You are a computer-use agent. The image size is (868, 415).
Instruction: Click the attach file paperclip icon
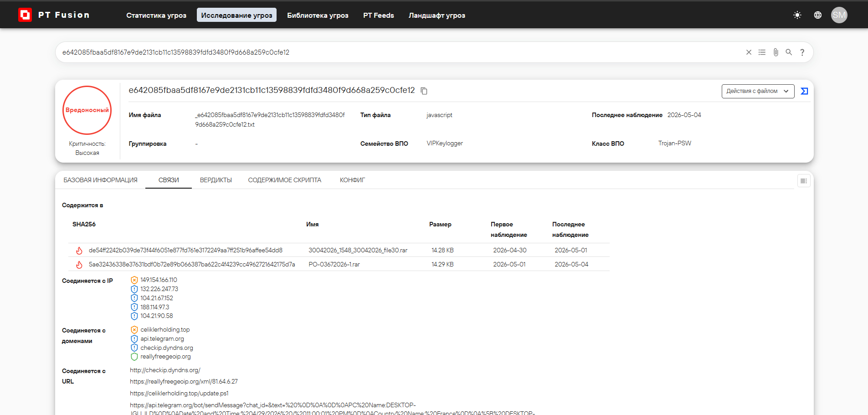[776, 52]
